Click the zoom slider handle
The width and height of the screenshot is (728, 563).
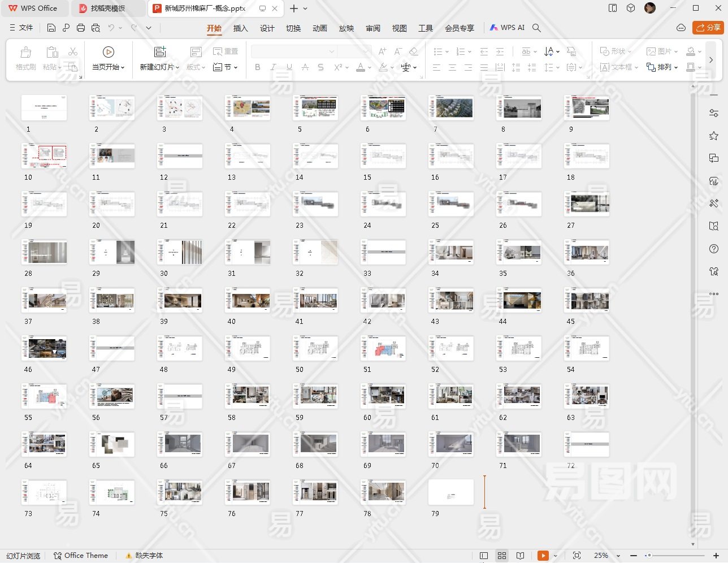[x=649, y=556]
